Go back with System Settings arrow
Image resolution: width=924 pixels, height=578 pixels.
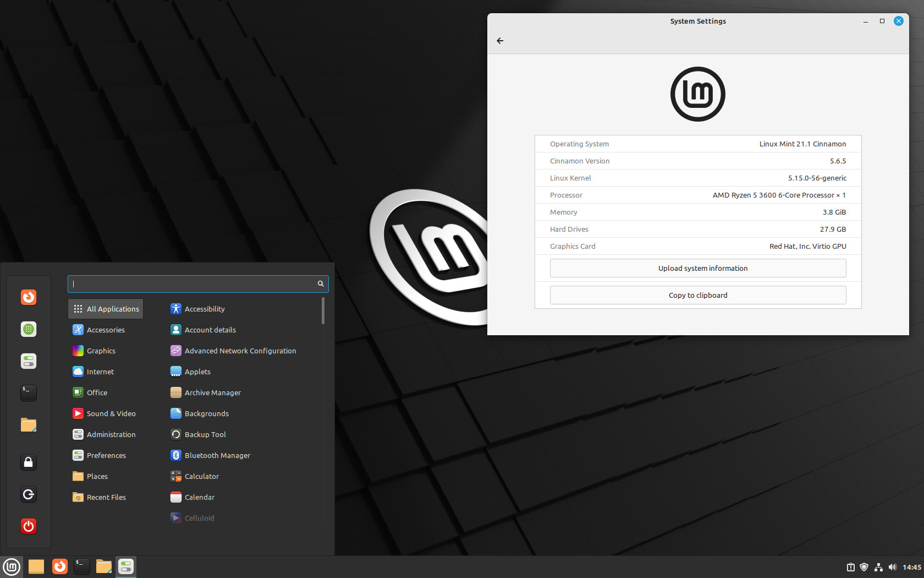(x=500, y=41)
